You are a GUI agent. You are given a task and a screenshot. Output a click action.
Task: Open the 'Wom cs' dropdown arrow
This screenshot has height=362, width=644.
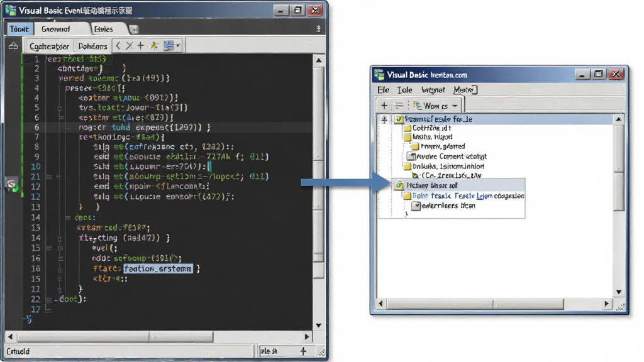tap(455, 106)
